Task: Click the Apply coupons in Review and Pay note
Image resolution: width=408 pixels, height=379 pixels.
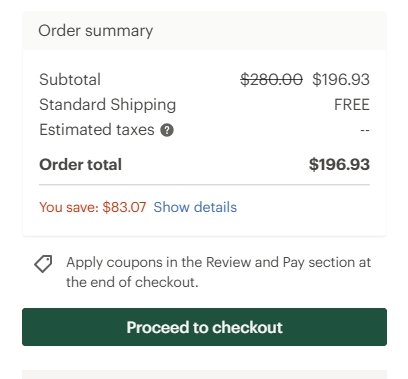Action: [218, 272]
